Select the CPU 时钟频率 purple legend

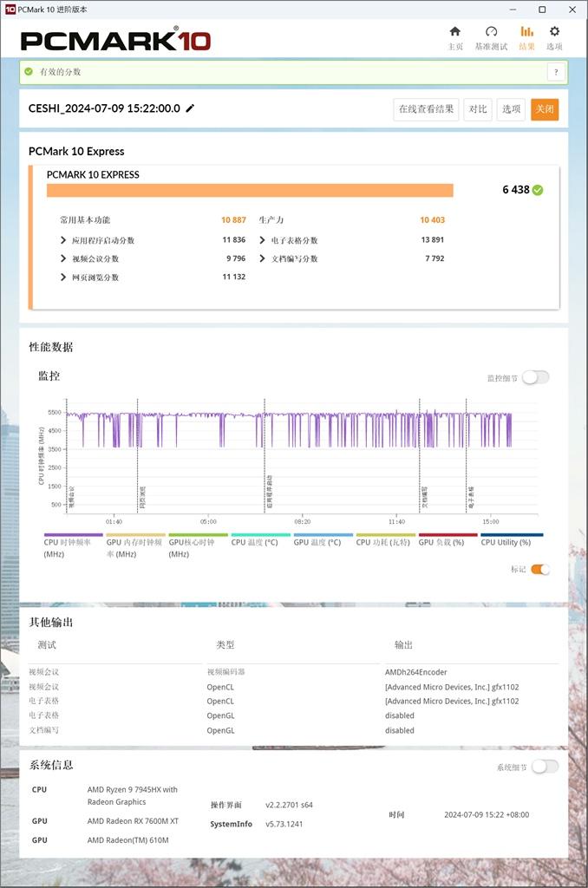point(73,546)
